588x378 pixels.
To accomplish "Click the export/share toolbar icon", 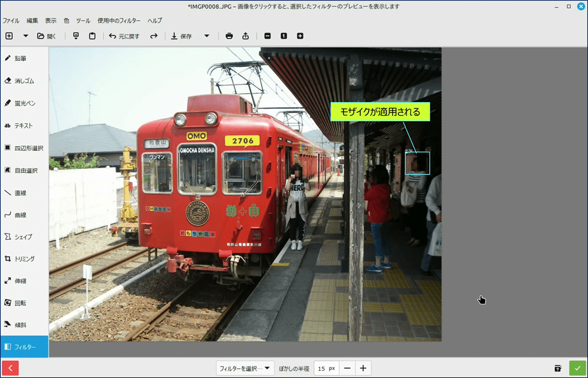I will click(246, 36).
